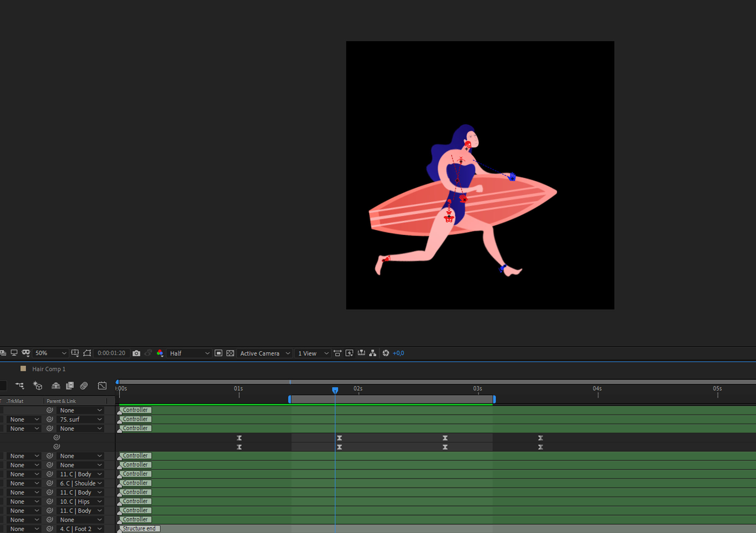
Task: Open the Show Channel color management icon
Action: 160,353
